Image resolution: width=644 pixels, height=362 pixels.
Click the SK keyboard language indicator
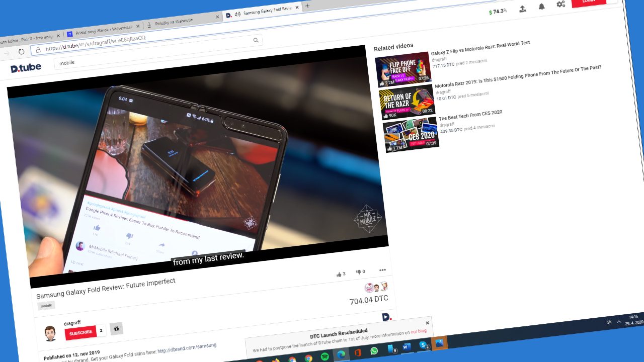click(x=609, y=322)
